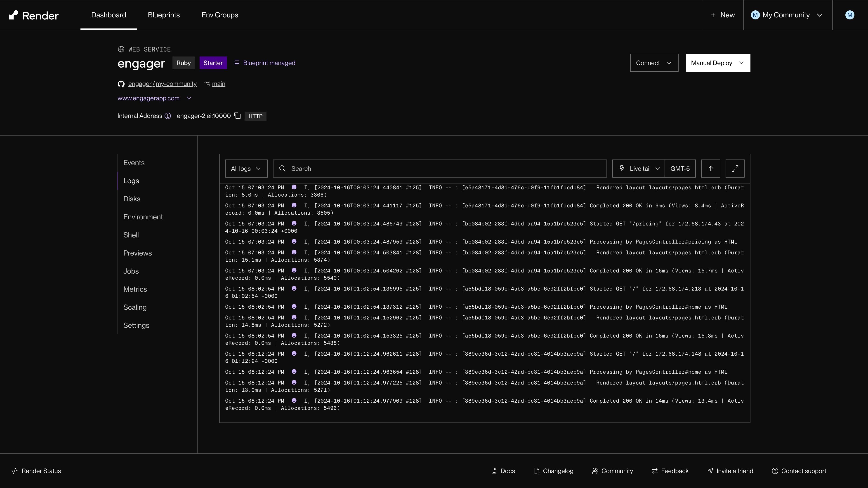This screenshot has height=488, width=868.
Task: Click the New button in the header
Action: pos(723,15)
